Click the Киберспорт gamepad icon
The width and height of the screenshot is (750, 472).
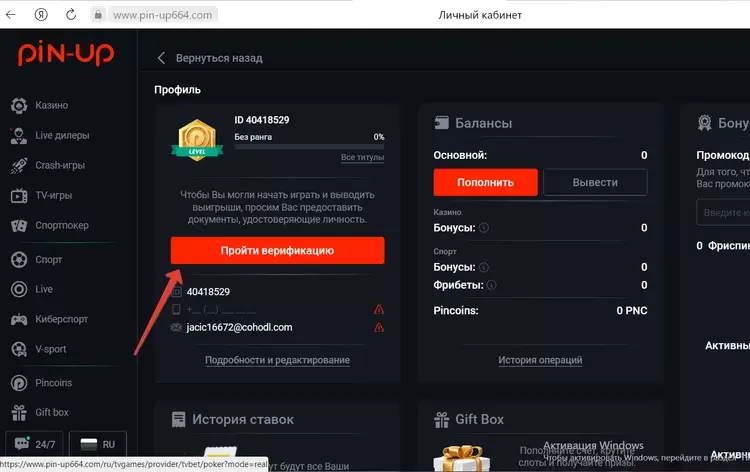pos(19,319)
